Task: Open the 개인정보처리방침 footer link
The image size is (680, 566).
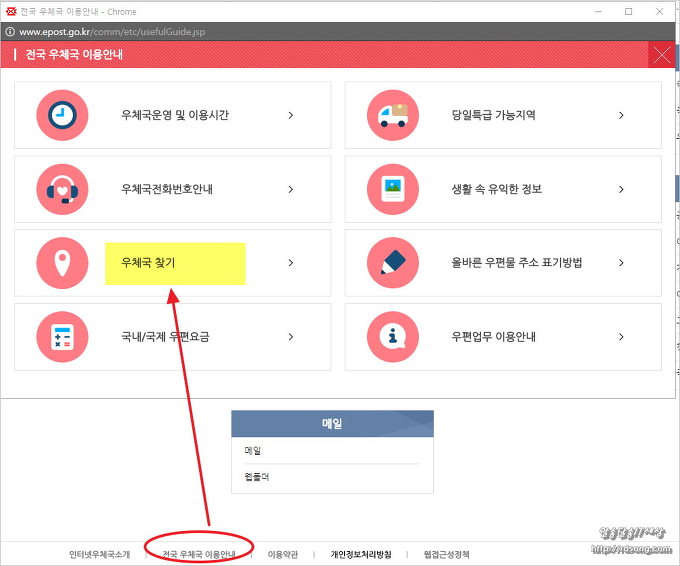Action: 361,554
